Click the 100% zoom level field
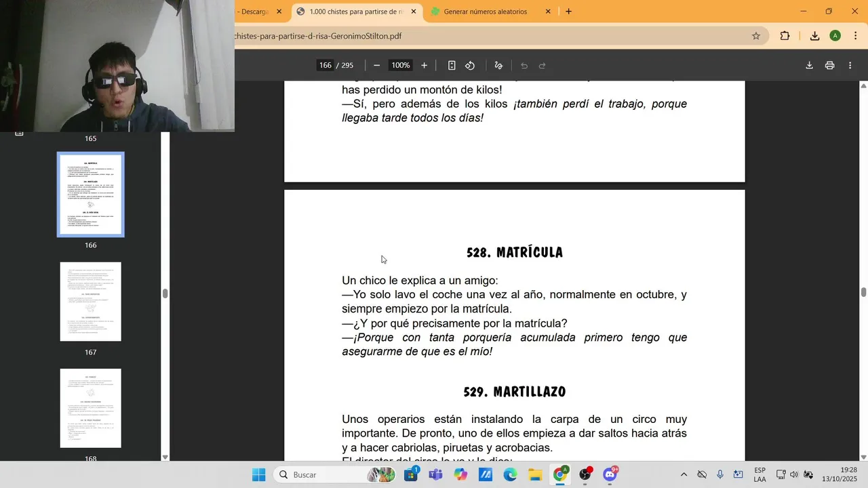The width and height of the screenshot is (868, 488). point(401,65)
